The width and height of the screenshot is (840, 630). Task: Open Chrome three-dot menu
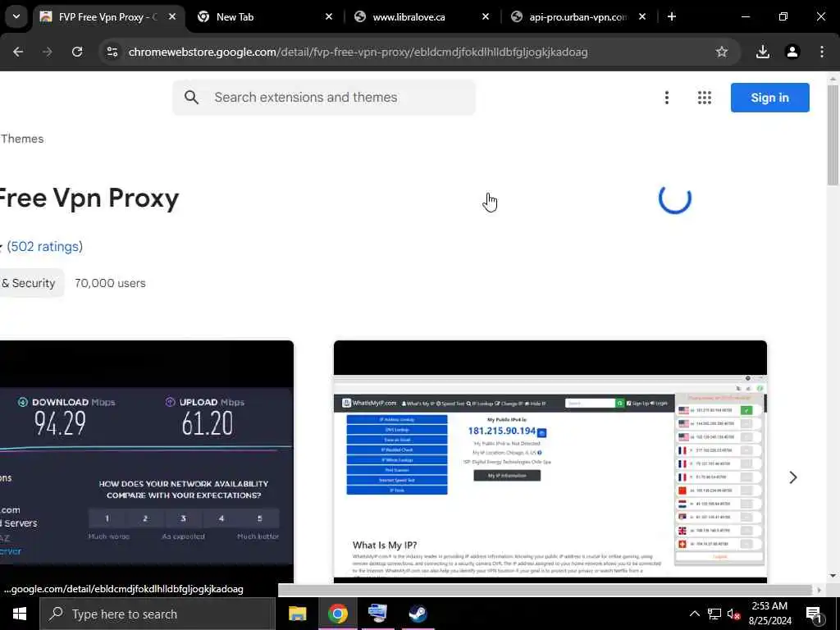pyautogui.click(x=822, y=52)
